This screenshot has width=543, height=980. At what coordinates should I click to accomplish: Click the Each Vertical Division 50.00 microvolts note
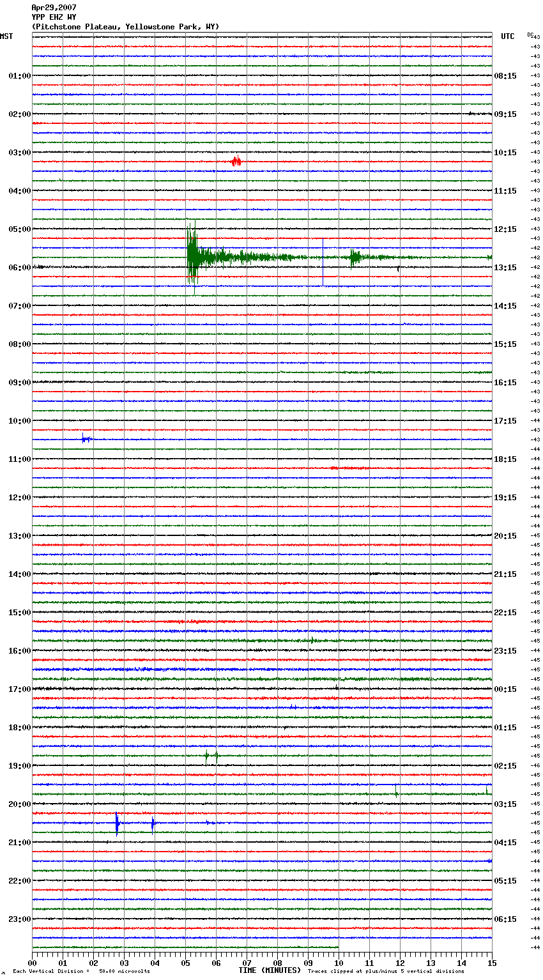click(81, 972)
